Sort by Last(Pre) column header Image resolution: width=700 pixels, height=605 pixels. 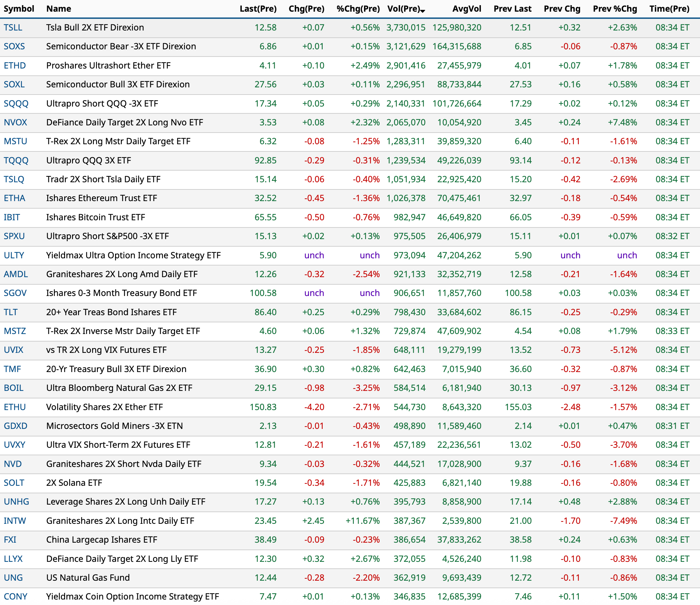pos(258,9)
